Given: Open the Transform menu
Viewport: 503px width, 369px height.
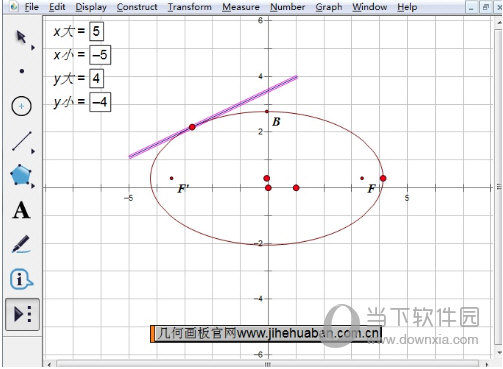Looking at the screenshot, I should pos(189,7).
